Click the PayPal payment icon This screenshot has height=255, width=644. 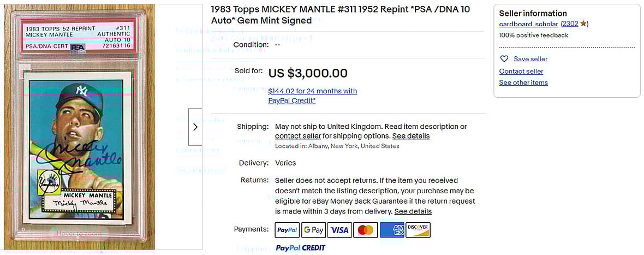tap(287, 230)
